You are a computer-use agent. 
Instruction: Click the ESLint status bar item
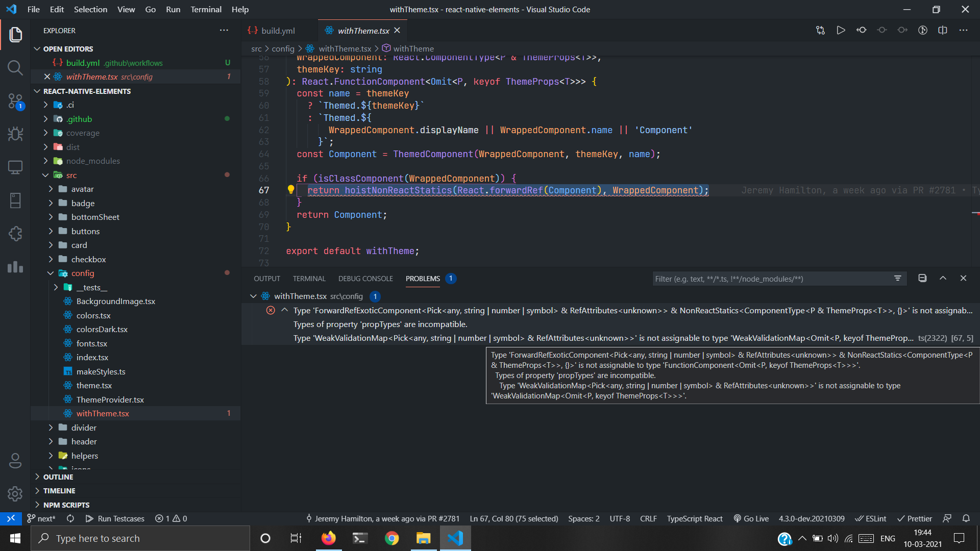pyautogui.click(x=870, y=518)
